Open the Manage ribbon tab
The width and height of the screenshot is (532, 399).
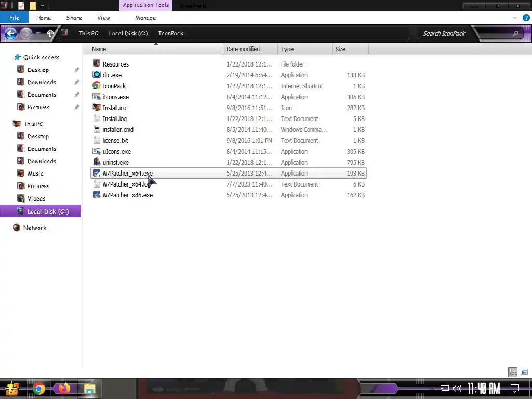(x=145, y=18)
